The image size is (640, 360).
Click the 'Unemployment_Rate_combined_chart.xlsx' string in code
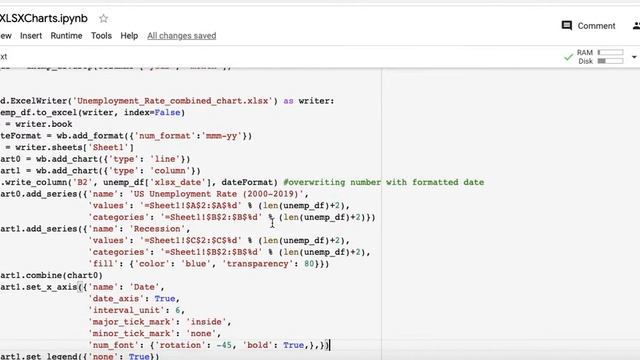click(173, 101)
